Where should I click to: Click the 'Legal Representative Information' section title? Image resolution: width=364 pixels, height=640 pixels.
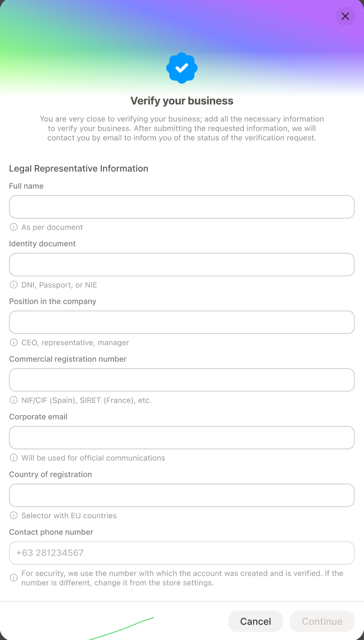click(79, 168)
